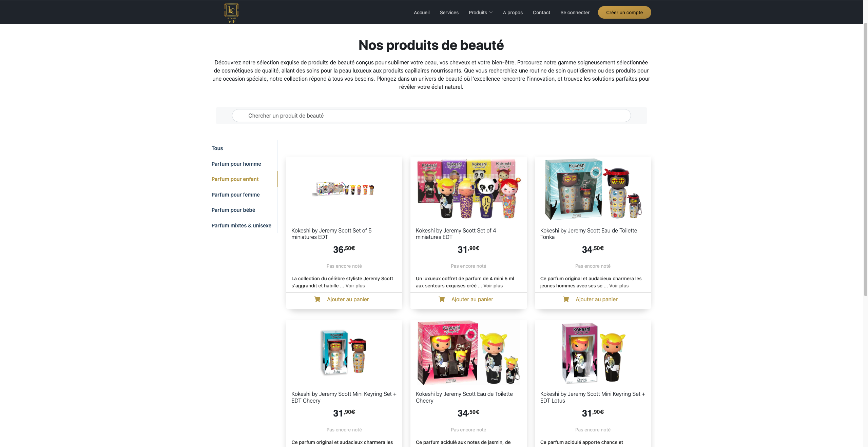Image resolution: width=868 pixels, height=447 pixels.
Task: Click cart icon on Eau de Toilette Tonka
Action: coord(566,299)
